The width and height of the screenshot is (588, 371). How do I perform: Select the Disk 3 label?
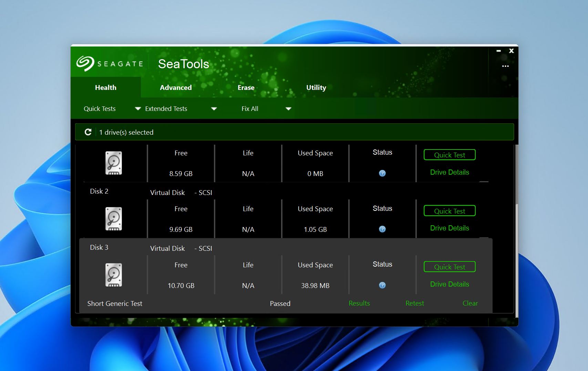(99, 247)
